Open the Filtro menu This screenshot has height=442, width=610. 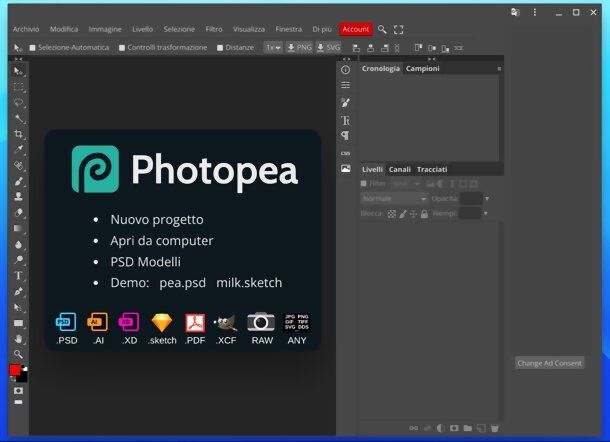pyautogui.click(x=214, y=29)
